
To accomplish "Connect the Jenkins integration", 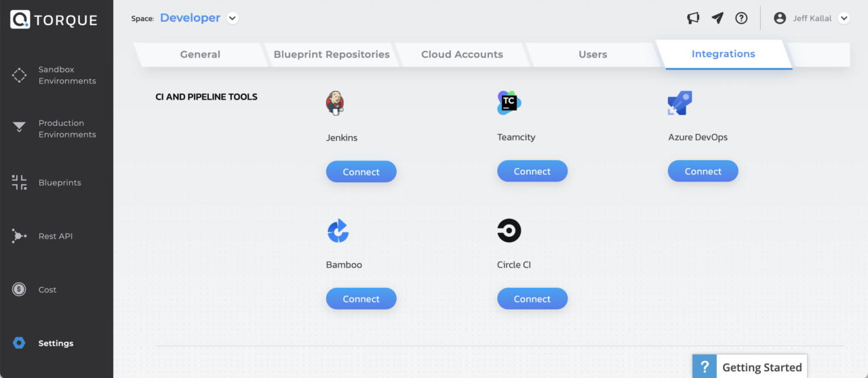I will (x=361, y=172).
